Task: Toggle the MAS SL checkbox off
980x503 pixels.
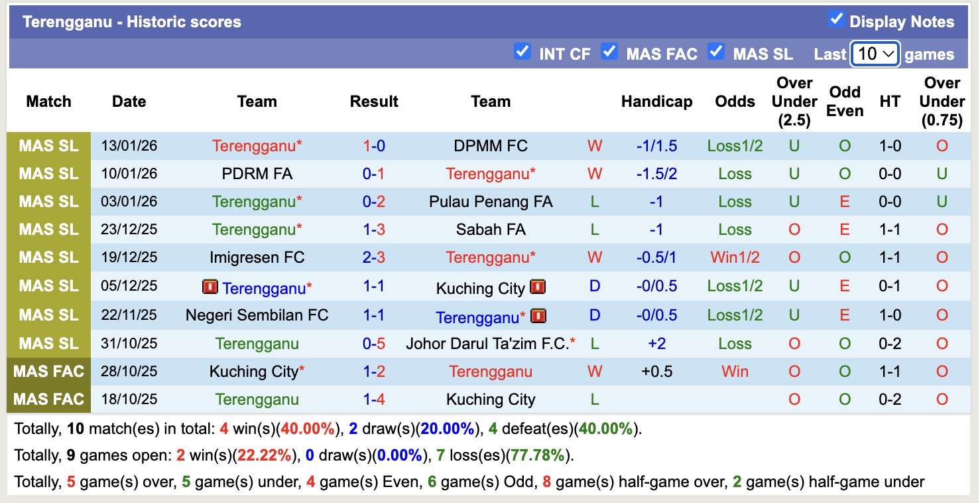Action: [x=717, y=51]
